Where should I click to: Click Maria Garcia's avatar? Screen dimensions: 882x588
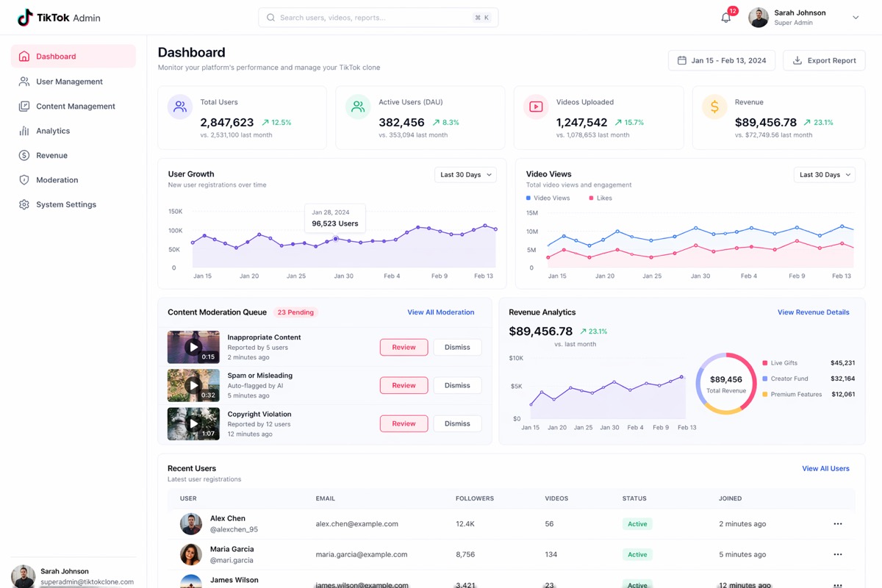tap(191, 554)
